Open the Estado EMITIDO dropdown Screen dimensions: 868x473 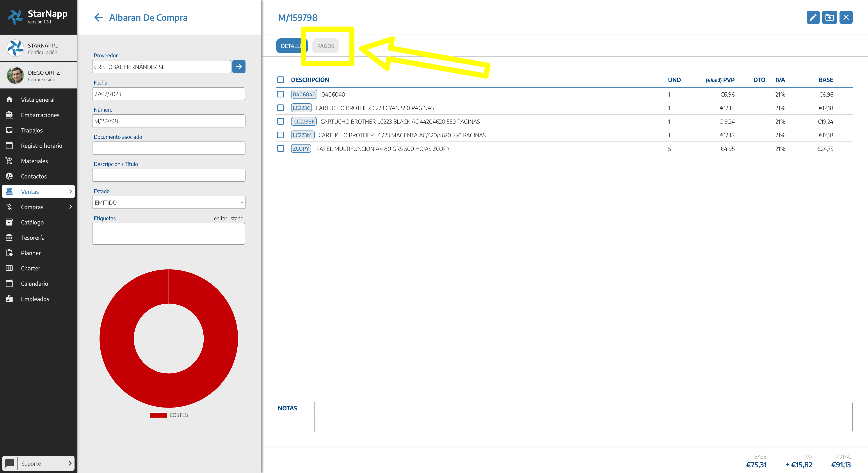coord(169,203)
